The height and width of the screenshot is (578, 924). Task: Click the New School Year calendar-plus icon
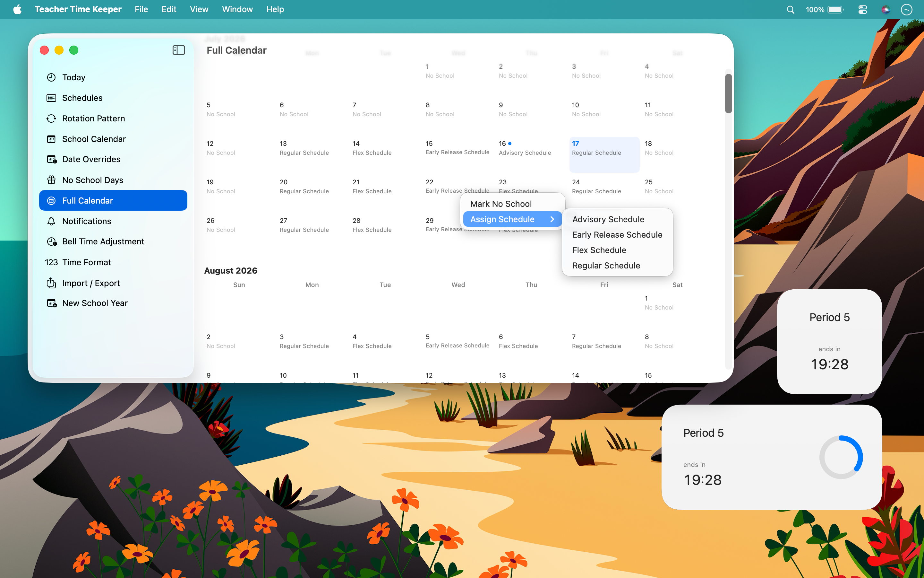click(52, 303)
